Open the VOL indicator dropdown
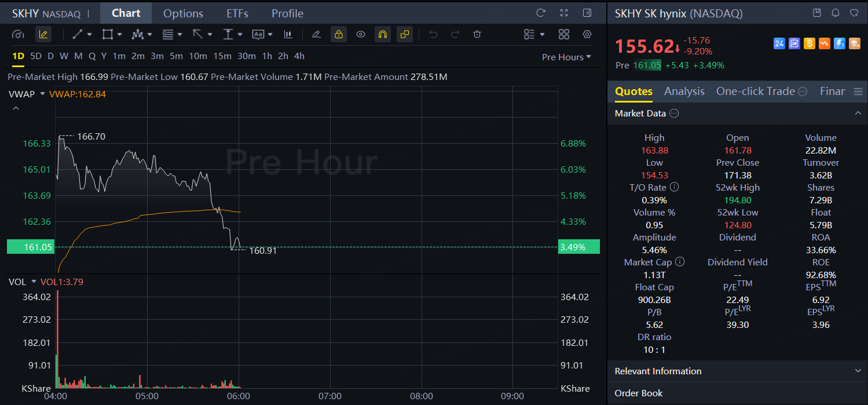The image size is (868, 405). tap(34, 282)
